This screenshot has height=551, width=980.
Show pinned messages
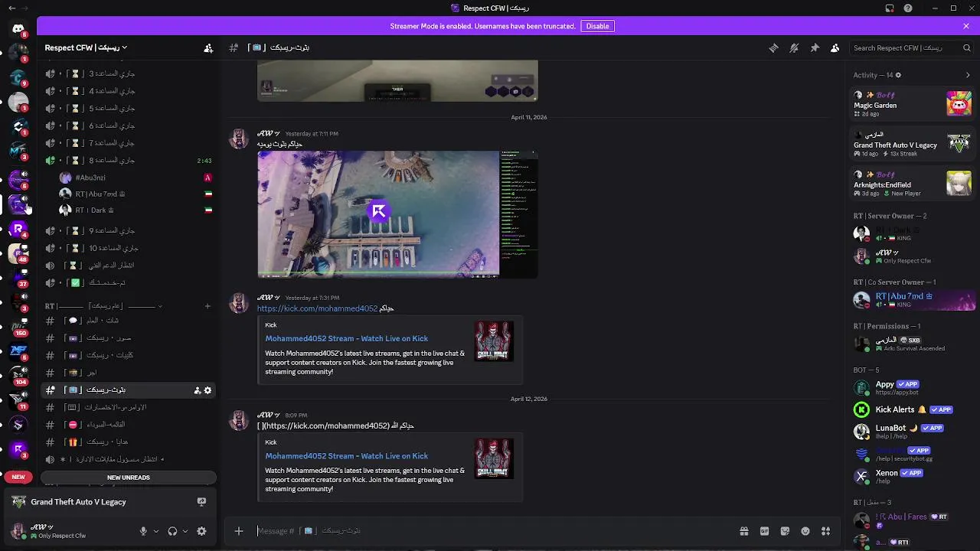point(815,47)
